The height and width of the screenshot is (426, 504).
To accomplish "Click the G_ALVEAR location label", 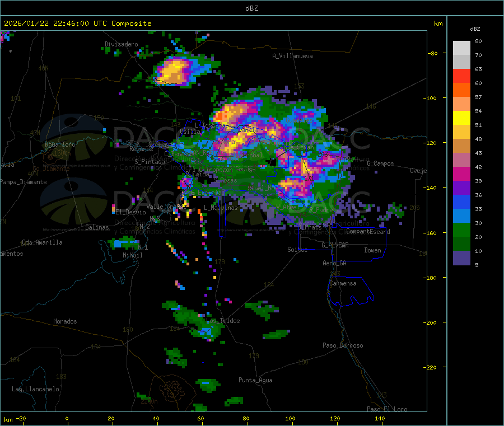I will pyautogui.click(x=335, y=245).
